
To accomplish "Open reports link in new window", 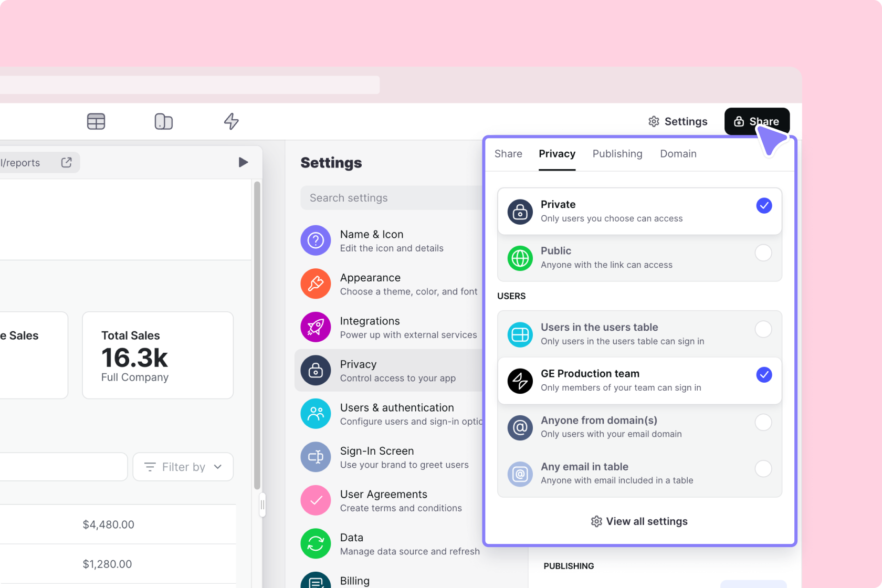I will click(66, 163).
